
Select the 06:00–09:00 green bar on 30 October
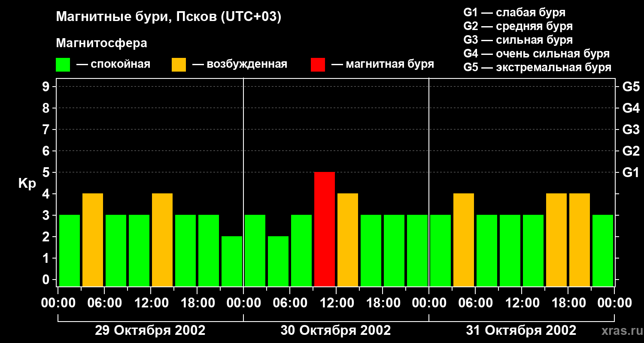[301, 250]
